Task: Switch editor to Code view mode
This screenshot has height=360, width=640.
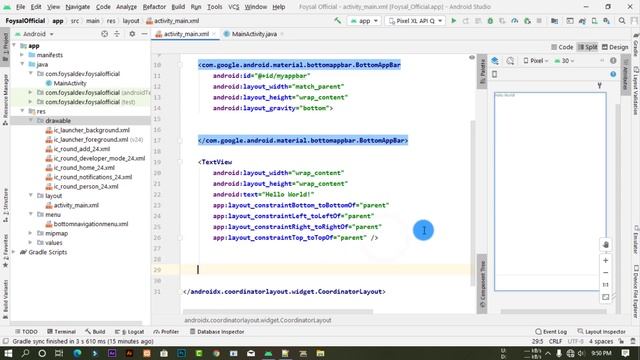Action: point(562,47)
